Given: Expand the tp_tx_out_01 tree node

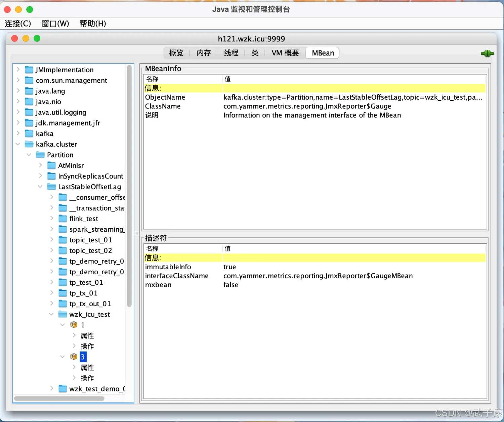Looking at the screenshot, I should pos(52,303).
